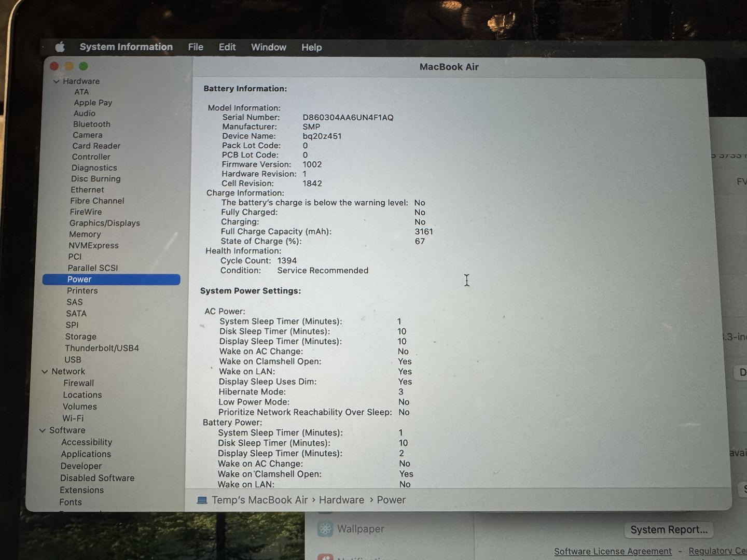Select Fibre Channel in the sidebar
This screenshot has width=747, height=560.
[x=98, y=201]
